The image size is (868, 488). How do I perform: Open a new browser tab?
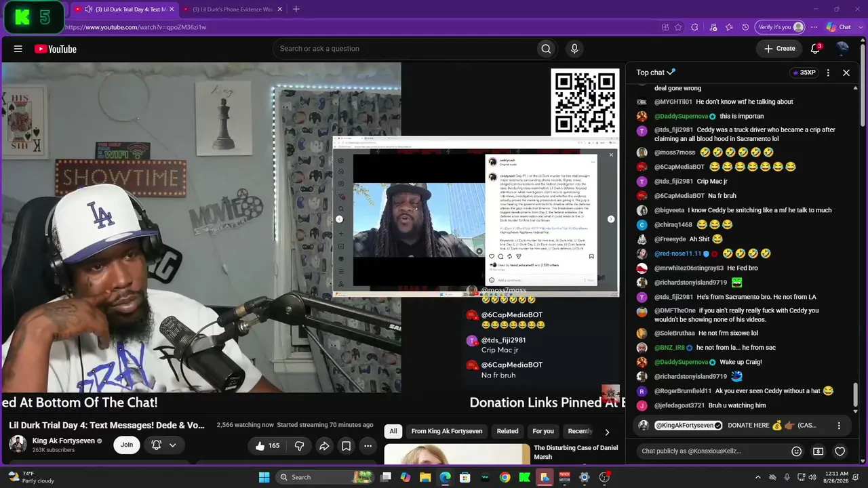(296, 9)
